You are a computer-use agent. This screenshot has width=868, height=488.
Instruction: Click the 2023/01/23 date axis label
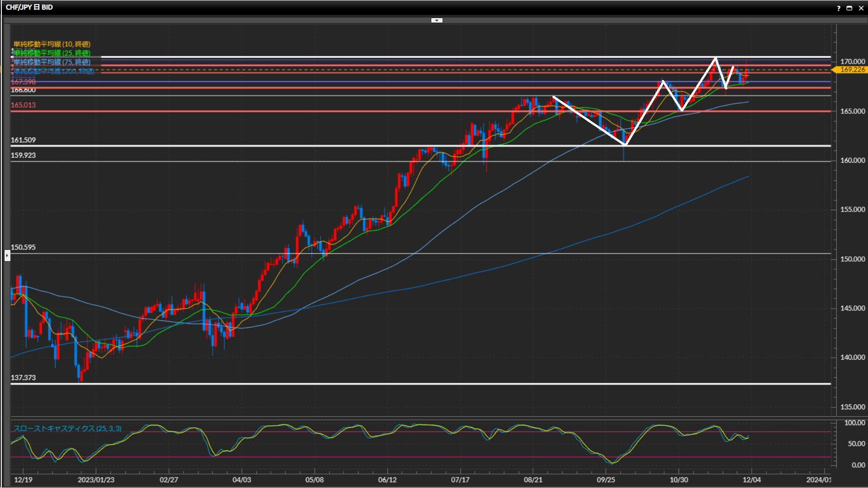(96, 479)
